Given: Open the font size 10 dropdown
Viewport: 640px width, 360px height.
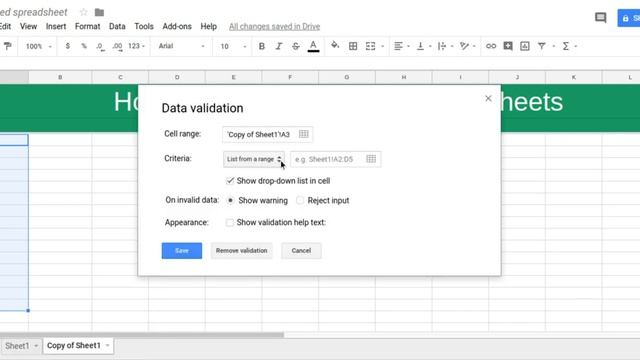Looking at the screenshot, I should [x=233, y=47].
